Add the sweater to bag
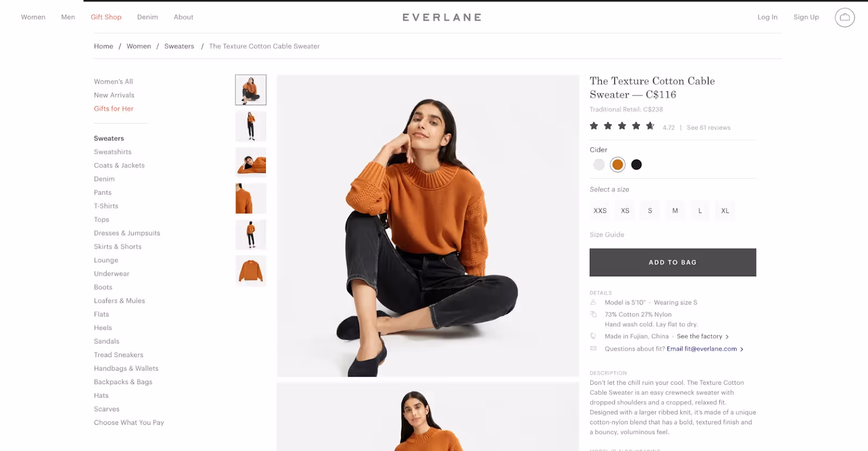 coord(673,262)
